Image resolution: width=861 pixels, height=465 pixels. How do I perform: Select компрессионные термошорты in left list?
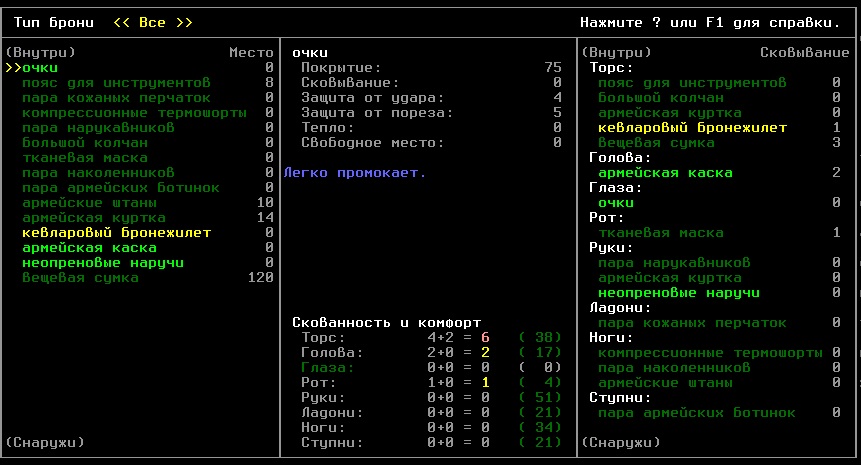click(134, 113)
